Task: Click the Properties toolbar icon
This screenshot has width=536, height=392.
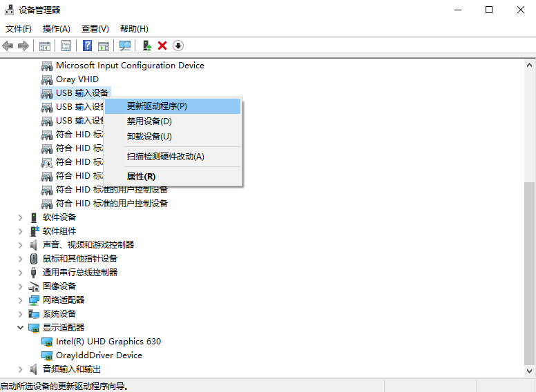Action: (x=66, y=46)
